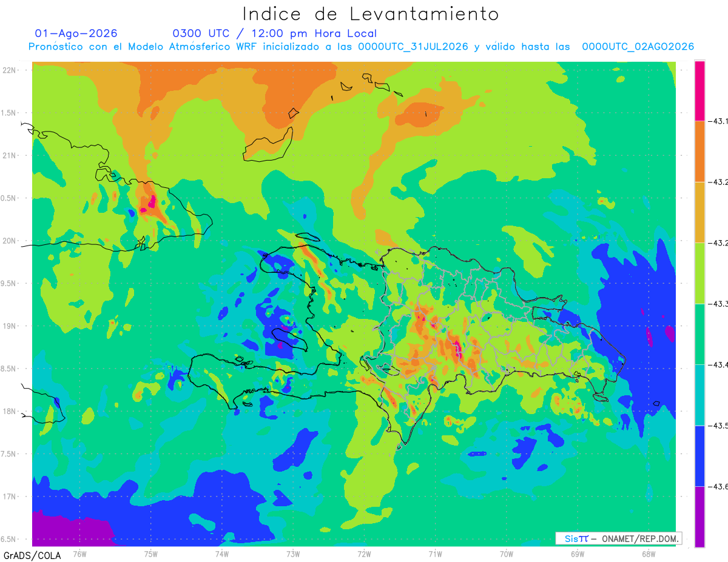Select the purple swatch at the legend's bottom
The image size is (728, 562).
pyautogui.click(x=699, y=517)
